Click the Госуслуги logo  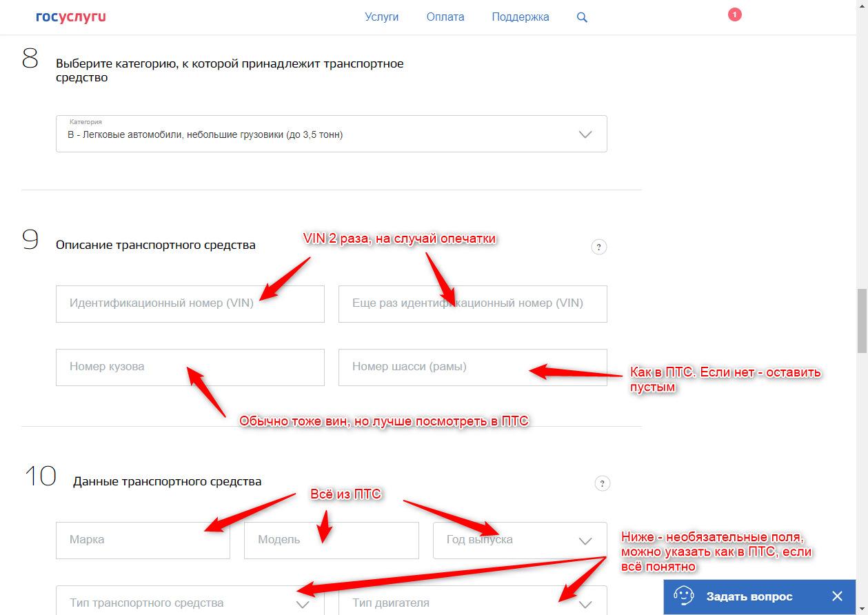tap(71, 17)
